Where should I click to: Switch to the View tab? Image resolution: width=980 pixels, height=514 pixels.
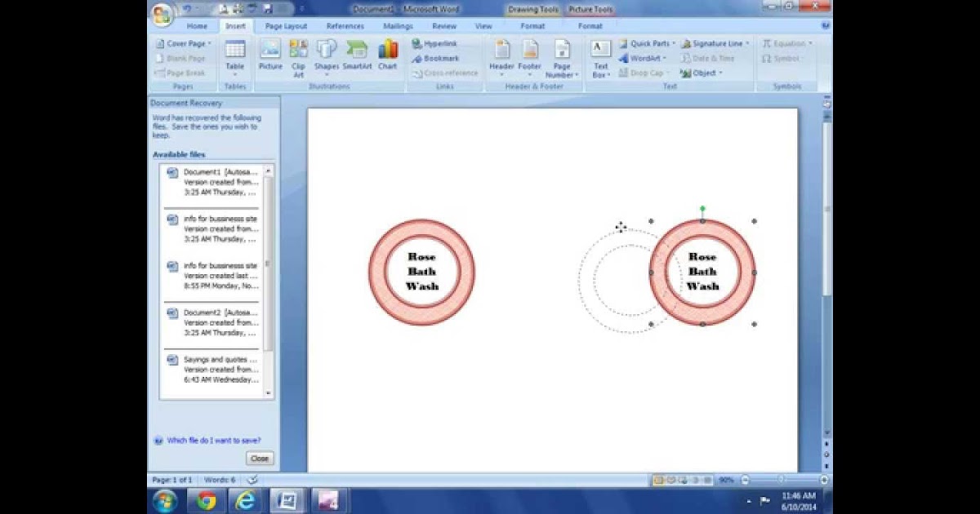point(483,26)
